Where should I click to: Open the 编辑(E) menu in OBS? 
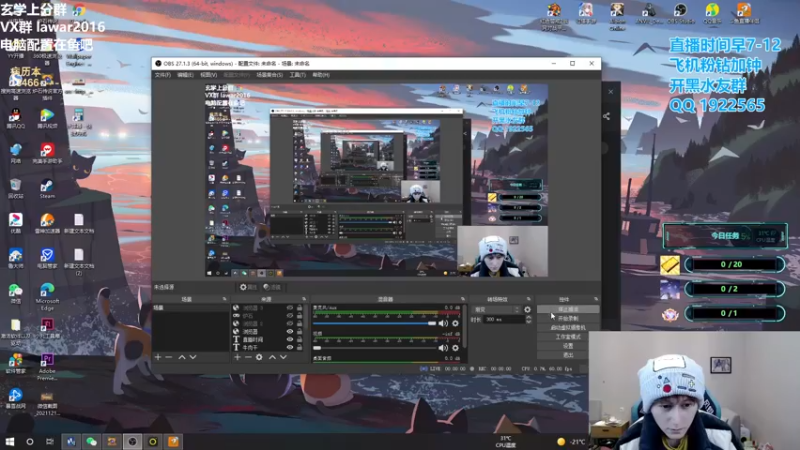coord(185,75)
